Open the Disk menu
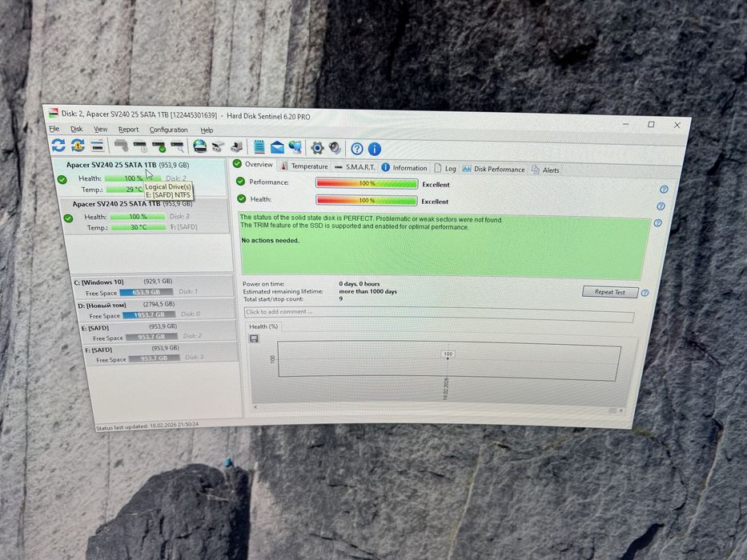The height and width of the screenshot is (560, 747). click(x=77, y=129)
